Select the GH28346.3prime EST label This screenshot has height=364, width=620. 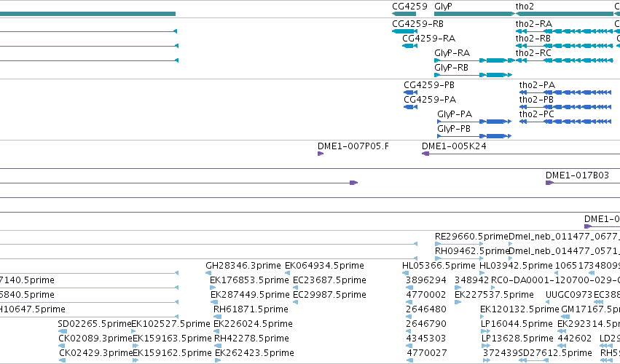[x=243, y=266]
